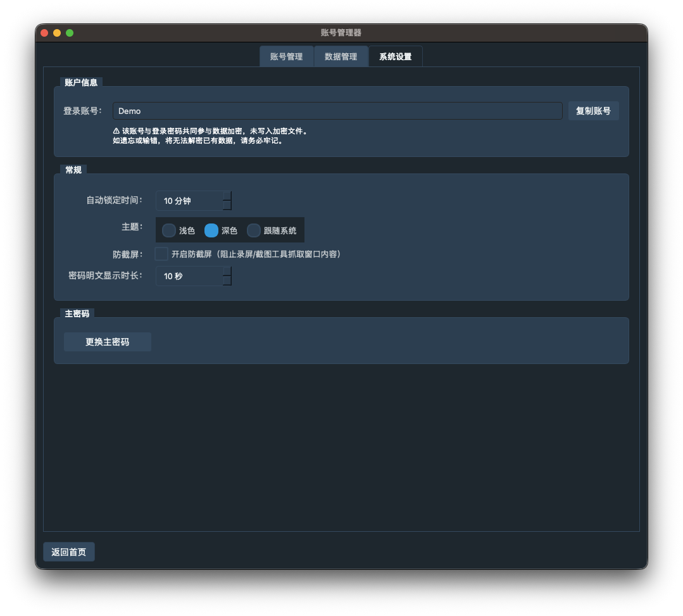
Task: Click the 登录账号 label
Action: (82, 111)
